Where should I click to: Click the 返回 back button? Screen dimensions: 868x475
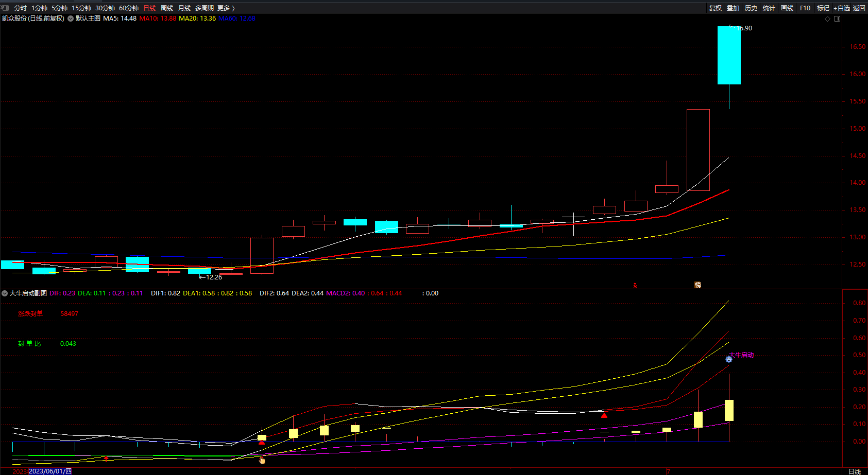pos(859,8)
